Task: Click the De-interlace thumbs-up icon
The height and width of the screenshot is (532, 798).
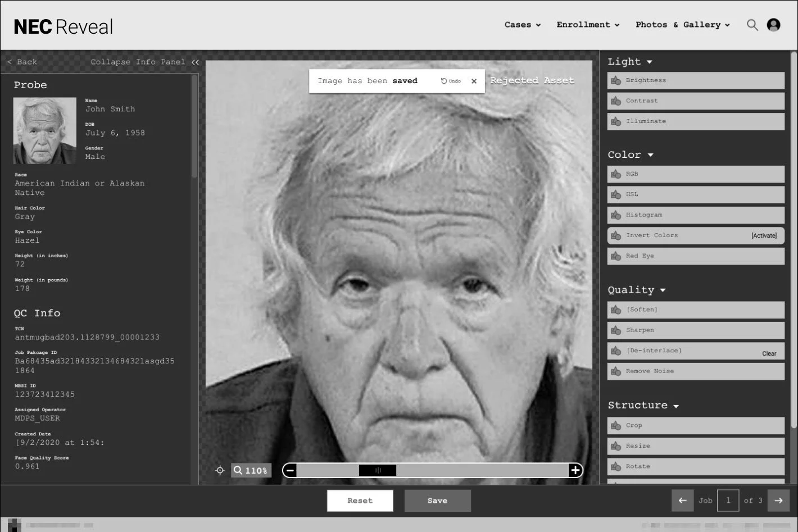Action: [616, 351]
